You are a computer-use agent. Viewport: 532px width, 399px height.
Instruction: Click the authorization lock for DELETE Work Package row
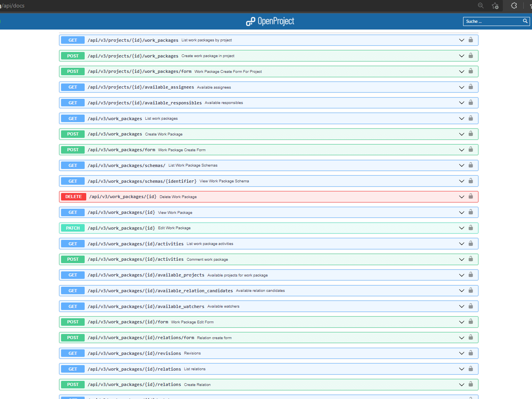click(x=471, y=197)
